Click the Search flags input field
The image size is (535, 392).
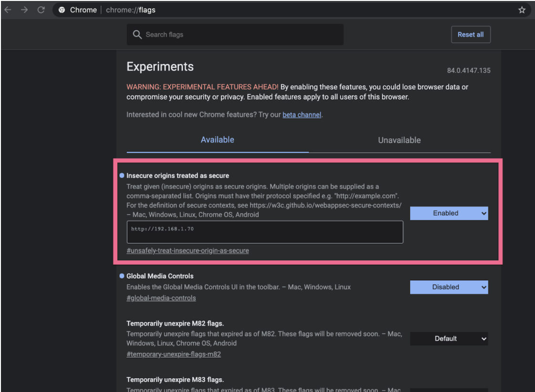pos(243,35)
